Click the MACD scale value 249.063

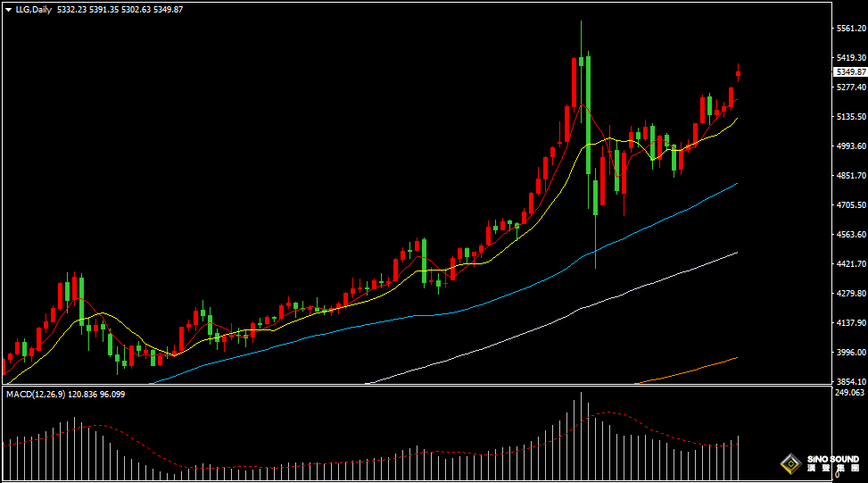click(849, 392)
